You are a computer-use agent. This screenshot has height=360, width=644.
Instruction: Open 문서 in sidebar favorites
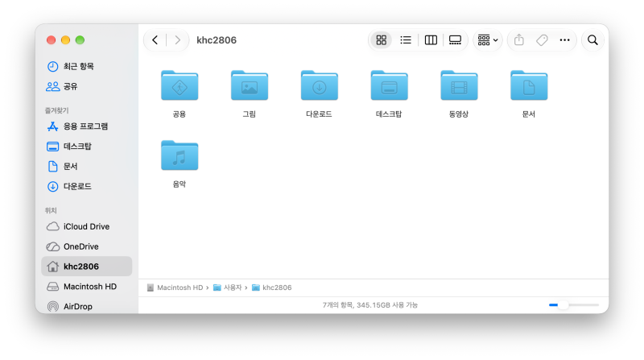87,167
